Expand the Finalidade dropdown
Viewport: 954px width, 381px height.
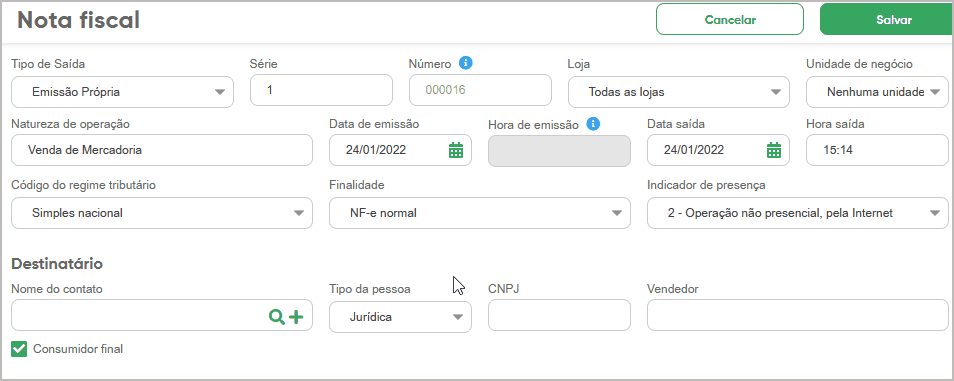pyautogui.click(x=480, y=213)
